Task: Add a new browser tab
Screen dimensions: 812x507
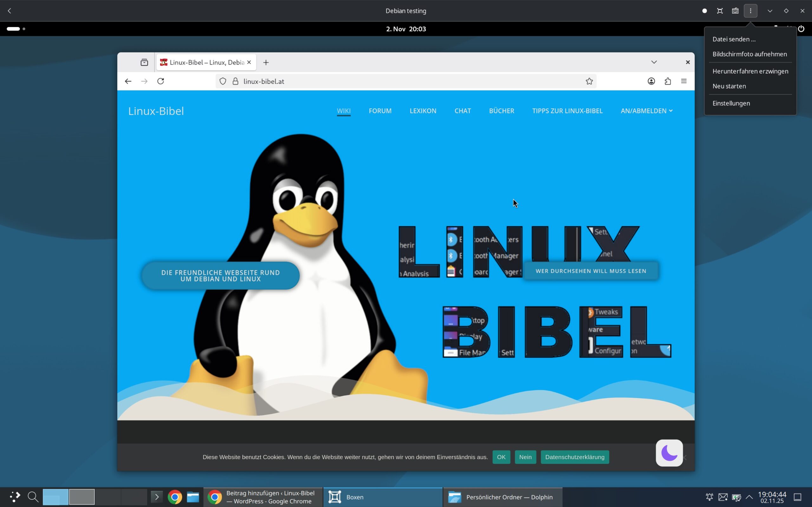Action: pos(266,62)
